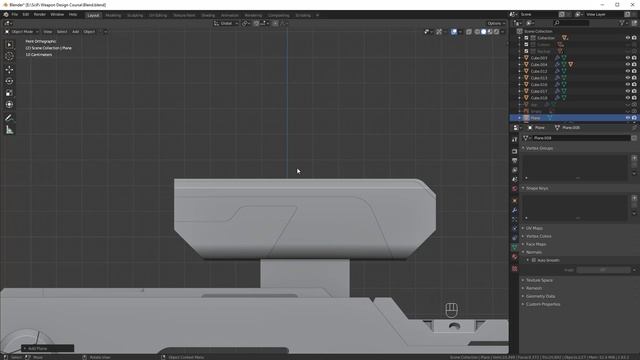
Task: Hide the Plane object in viewport
Action: click(628, 118)
